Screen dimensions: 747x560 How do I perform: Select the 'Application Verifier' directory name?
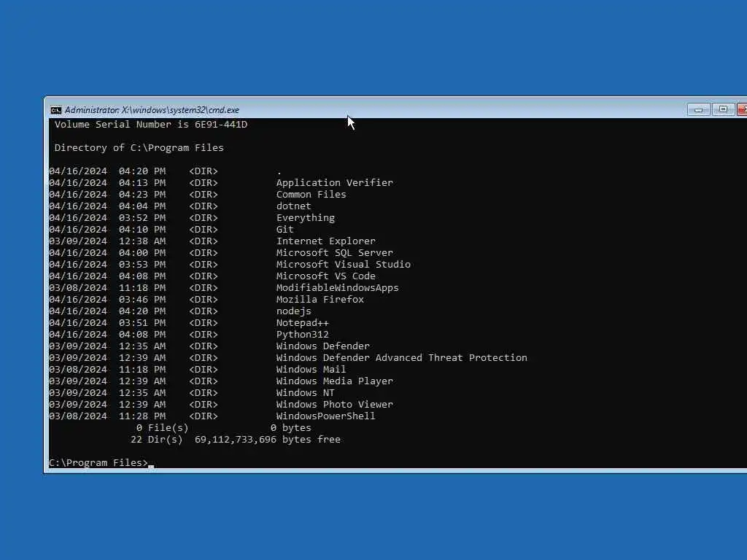(334, 183)
